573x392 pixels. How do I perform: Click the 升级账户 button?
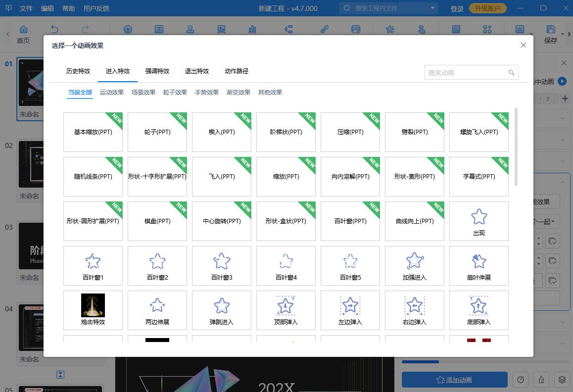[487, 8]
